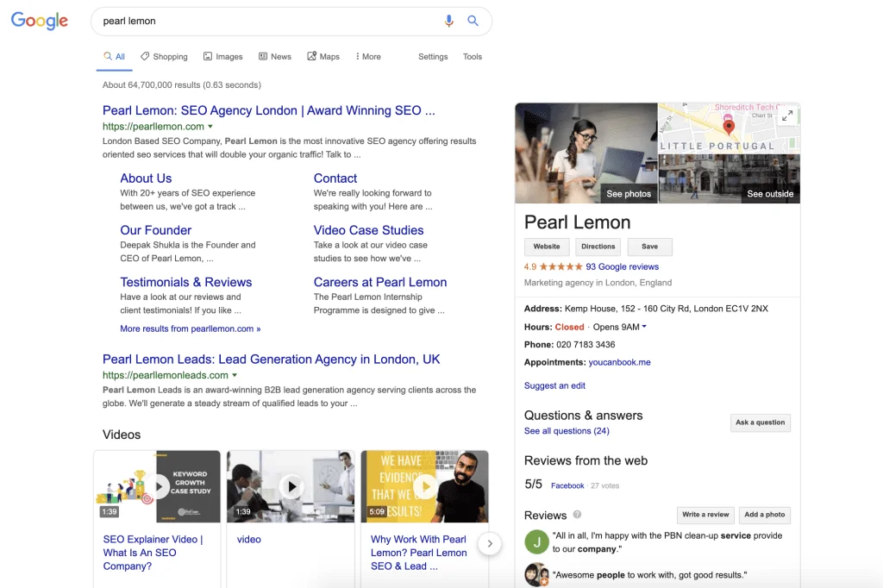Screen dimensions: 883x588
Task: Click Write a review button
Action: (x=705, y=515)
